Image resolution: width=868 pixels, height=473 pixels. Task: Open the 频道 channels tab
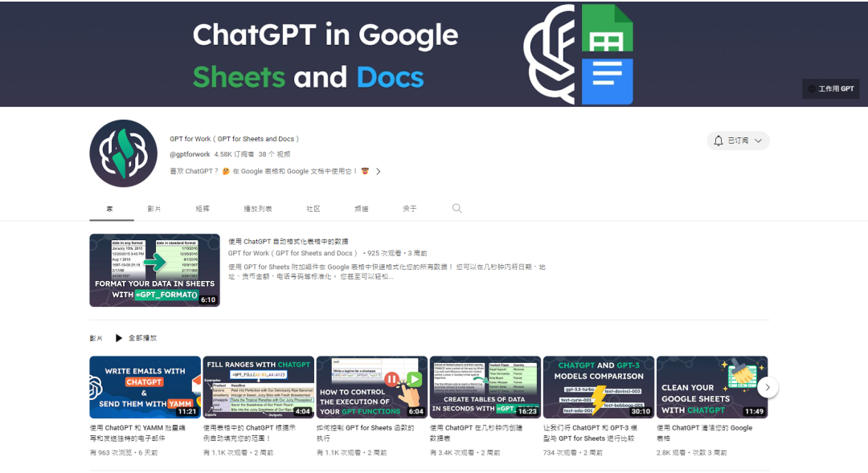tap(362, 209)
